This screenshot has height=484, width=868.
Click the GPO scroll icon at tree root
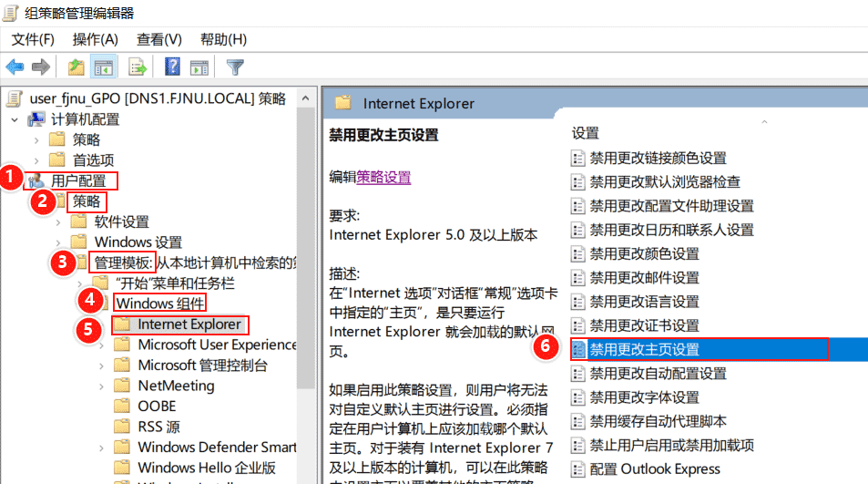click(x=15, y=98)
